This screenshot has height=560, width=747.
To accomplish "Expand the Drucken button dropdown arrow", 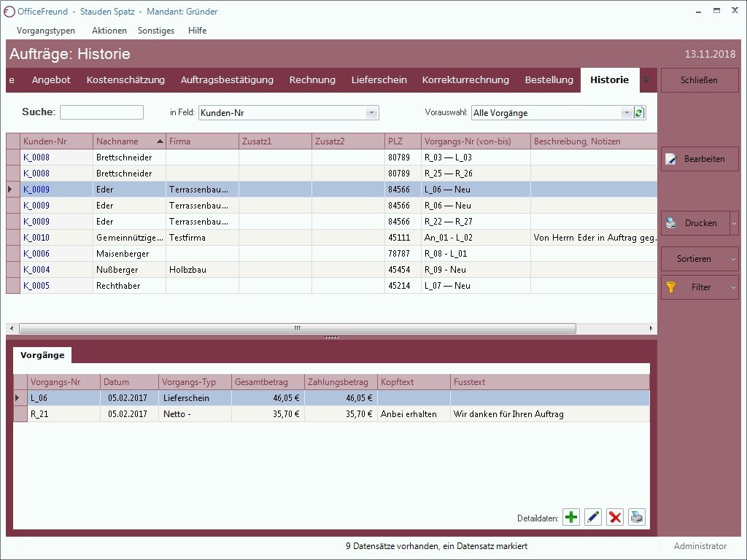I will 734,223.
